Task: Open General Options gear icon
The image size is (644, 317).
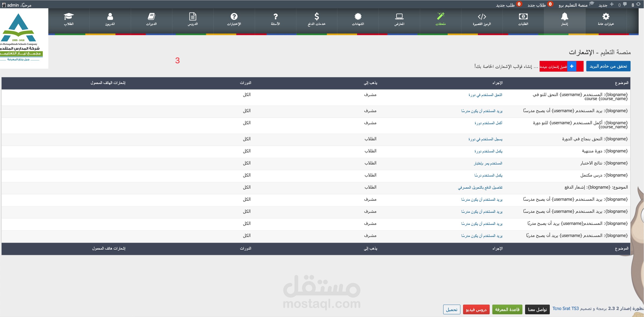Action: click(x=606, y=17)
